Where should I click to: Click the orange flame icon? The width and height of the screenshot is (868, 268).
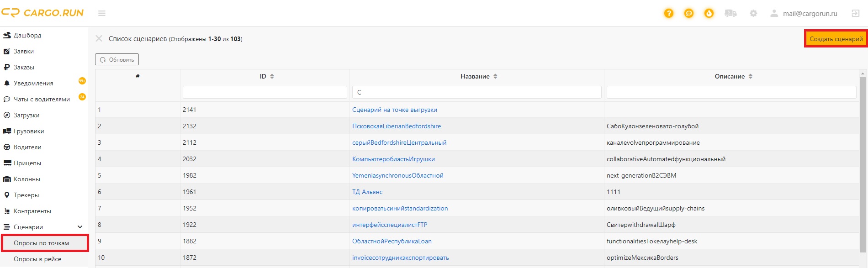(x=709, y=13)
